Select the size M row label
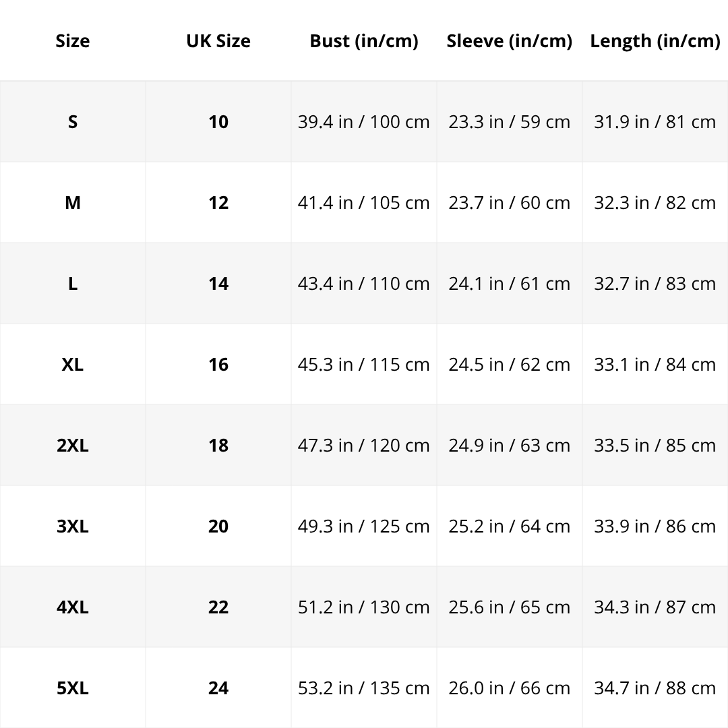Image resolution: width=728 pixels, height=728 pixels. click(x=73, y=203)
